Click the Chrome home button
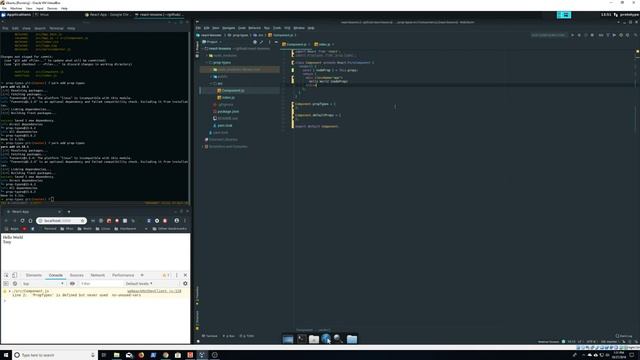 pyautogui.click(x=30, y=221)
